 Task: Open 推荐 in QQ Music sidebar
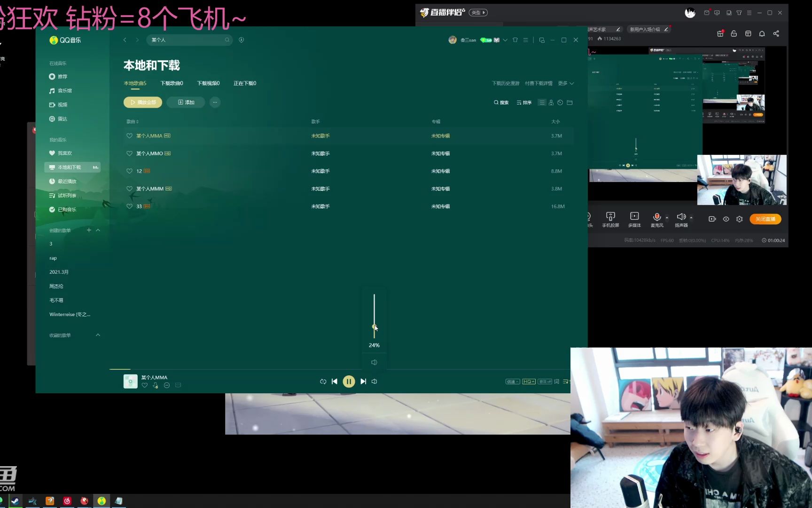[x=58, y=76]
